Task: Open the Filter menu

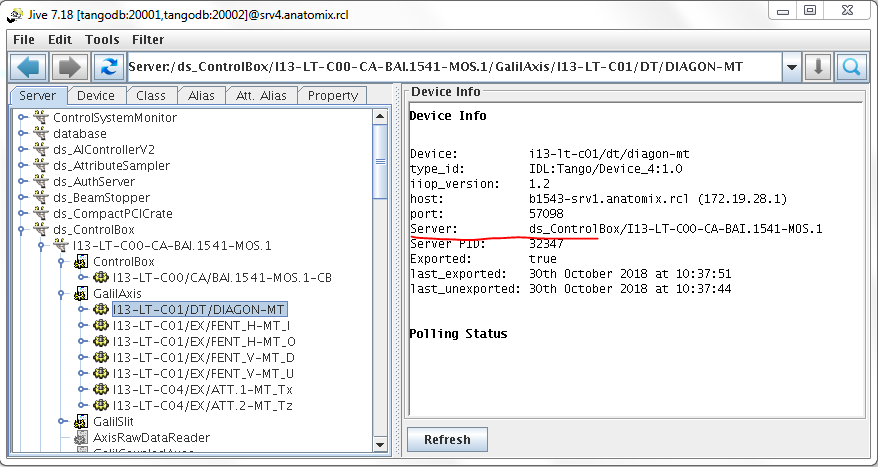Action: 148,40
